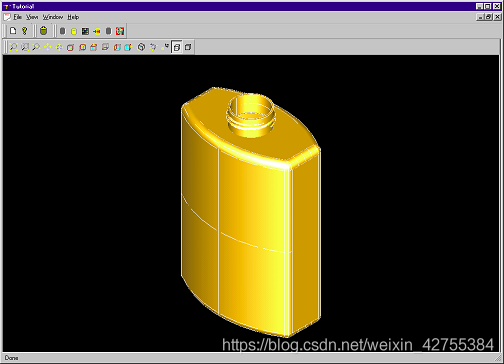This screenshot has height=364, width=504.
Task: Activate the zoom window tool
Action: [25, 47]
